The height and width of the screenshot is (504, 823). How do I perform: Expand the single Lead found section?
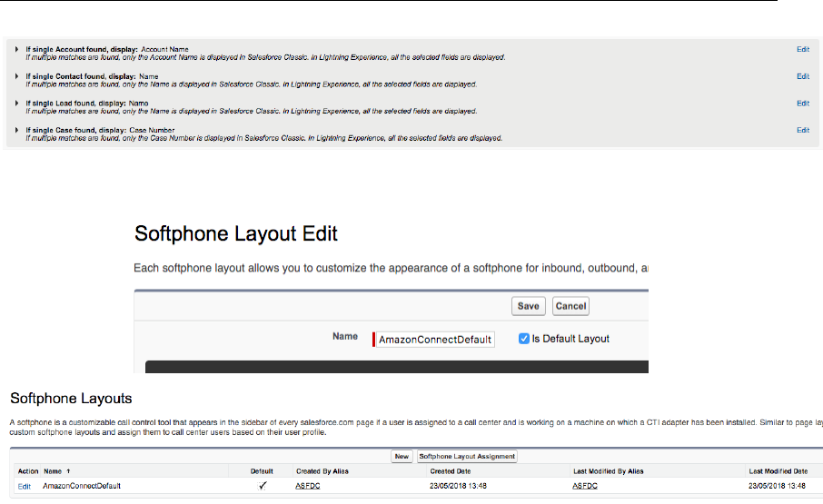17,104
